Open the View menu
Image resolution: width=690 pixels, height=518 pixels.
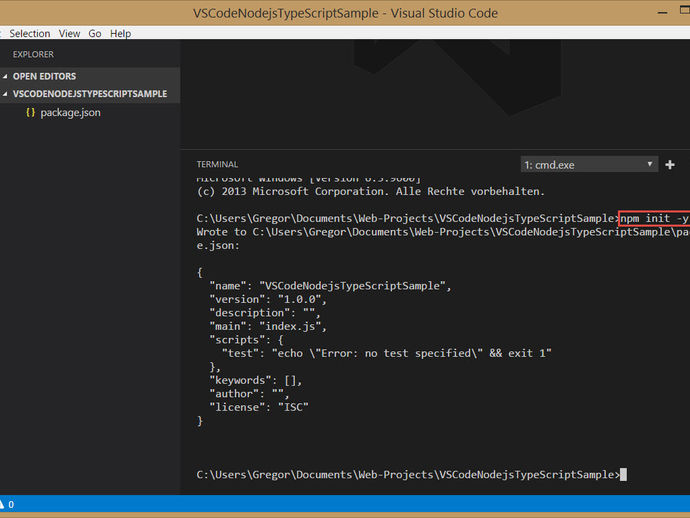(70, 33)
